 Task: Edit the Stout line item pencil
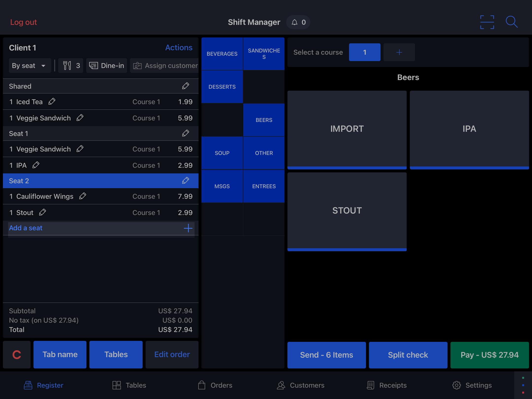click(x=42, y=212)
